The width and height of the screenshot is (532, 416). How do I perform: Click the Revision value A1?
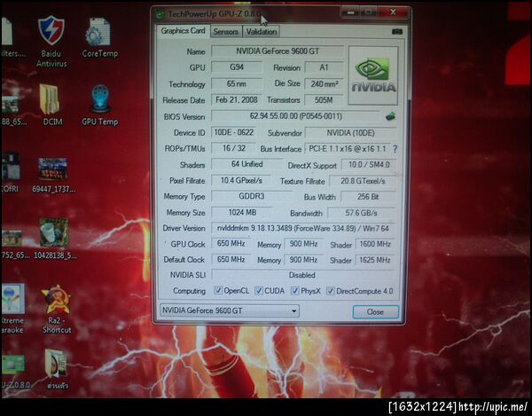click(324, 67)
